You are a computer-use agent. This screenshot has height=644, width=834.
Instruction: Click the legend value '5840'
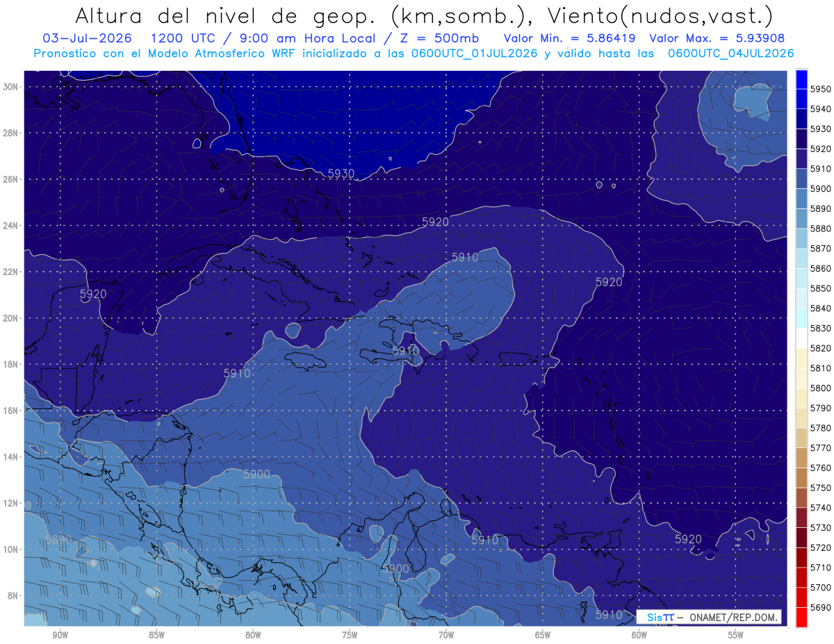click(x=821, y=308)
